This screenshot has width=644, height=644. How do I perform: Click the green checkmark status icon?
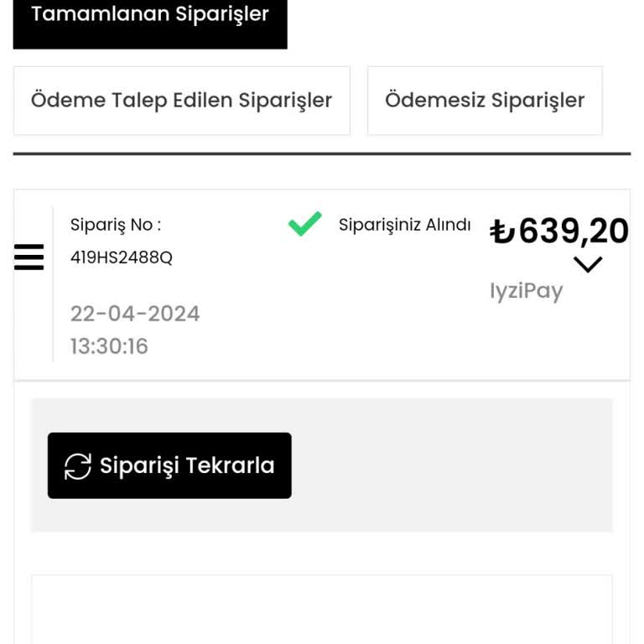(304, 224)
